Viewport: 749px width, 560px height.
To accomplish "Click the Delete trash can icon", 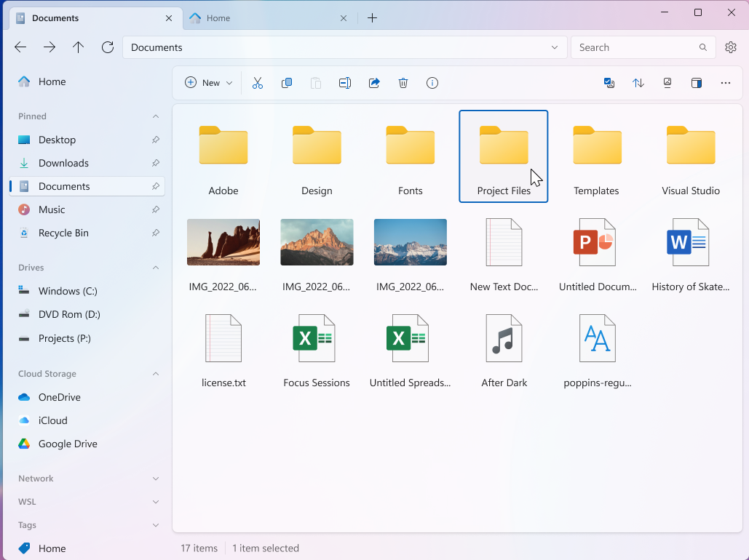I will (403, 83).
